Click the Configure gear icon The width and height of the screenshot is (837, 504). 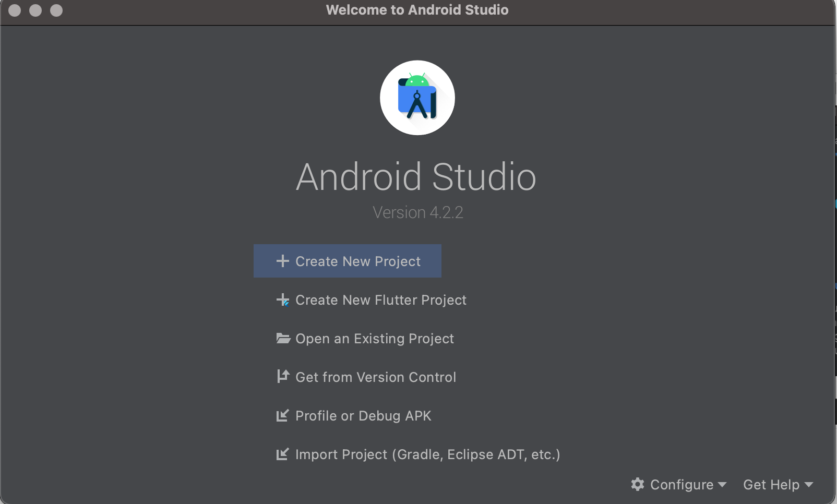pos(638,484)
